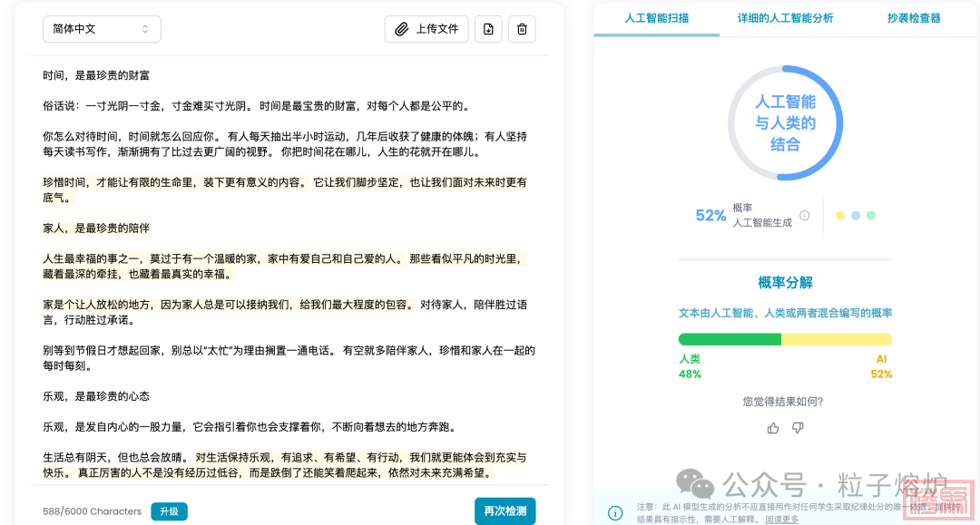Click the 概率分解 heading
This screenshot has width=980, height=525.
coord(785,283)
